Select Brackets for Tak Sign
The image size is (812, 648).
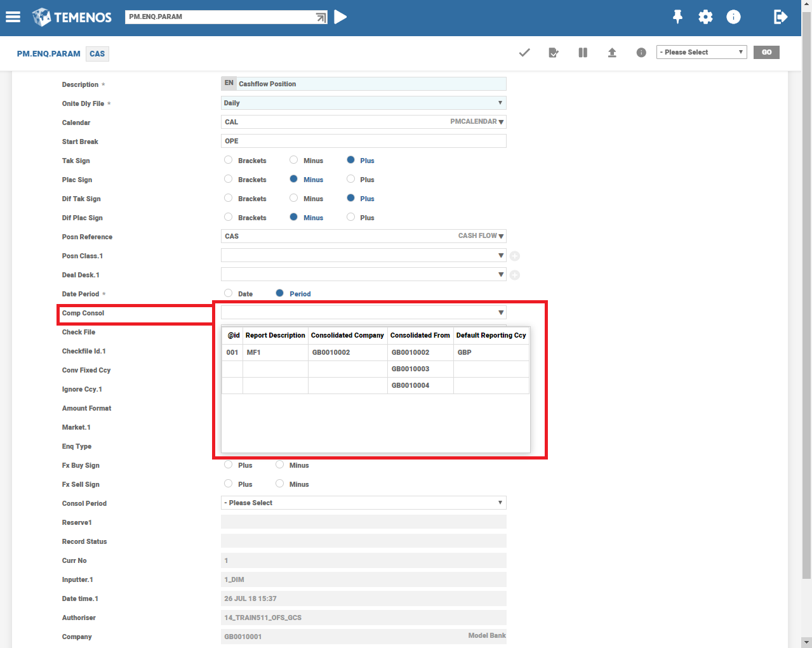coord(229,160)
